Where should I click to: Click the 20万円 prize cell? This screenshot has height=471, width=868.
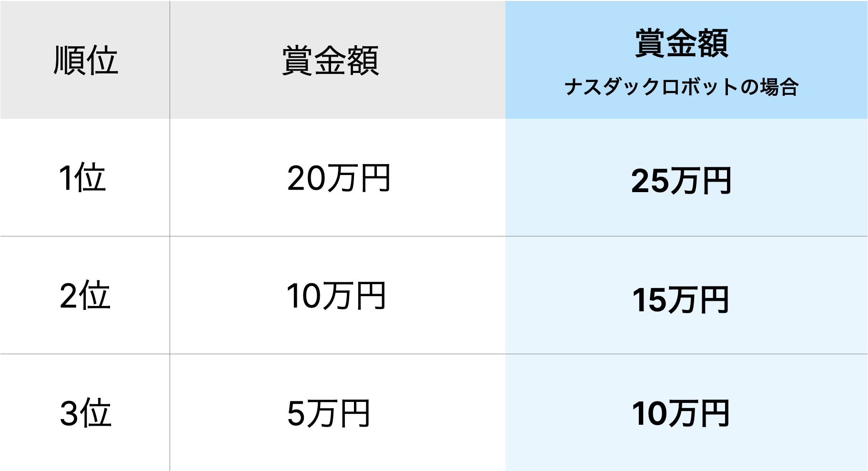[x=338, y=178]
